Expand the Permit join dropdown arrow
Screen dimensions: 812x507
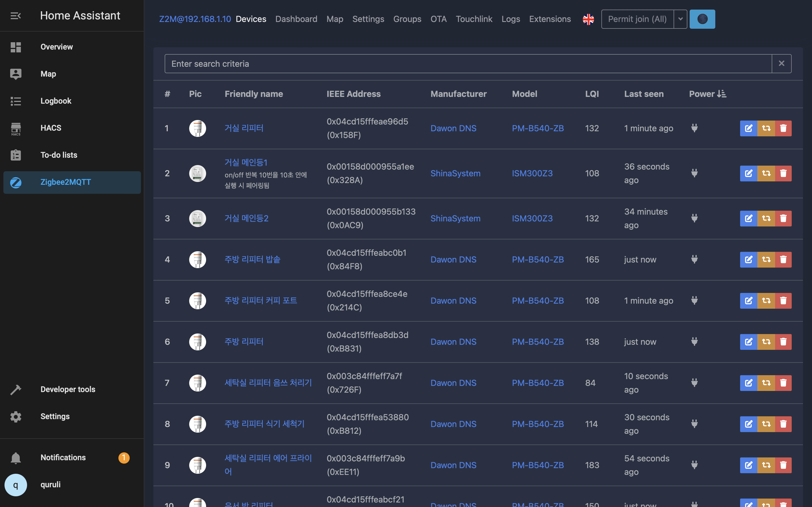[680, 19]
